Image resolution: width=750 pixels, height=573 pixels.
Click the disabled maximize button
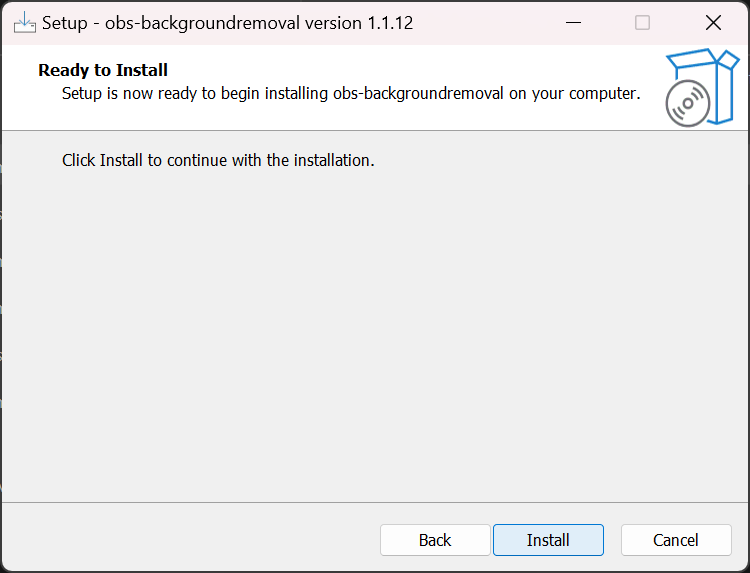click(x=642, y=22)
